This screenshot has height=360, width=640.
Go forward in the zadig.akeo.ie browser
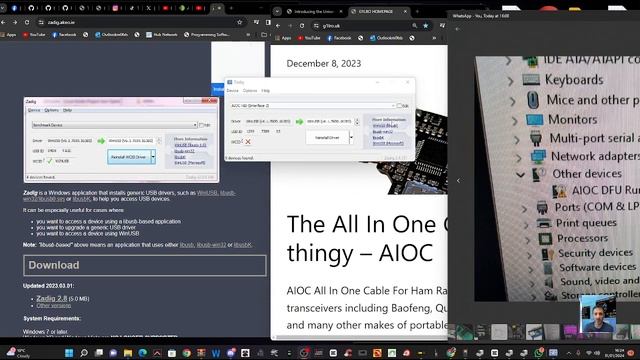(x=15, y=22)
